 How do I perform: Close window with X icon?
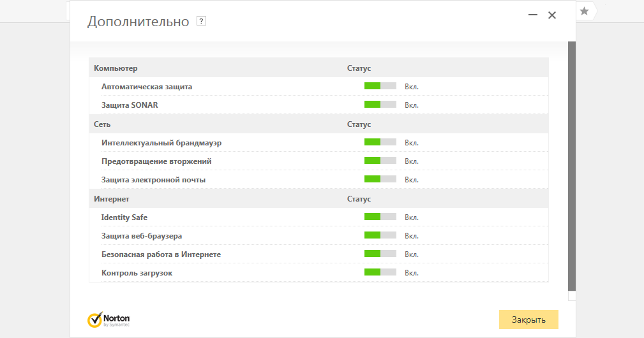(x=552, y=15)
